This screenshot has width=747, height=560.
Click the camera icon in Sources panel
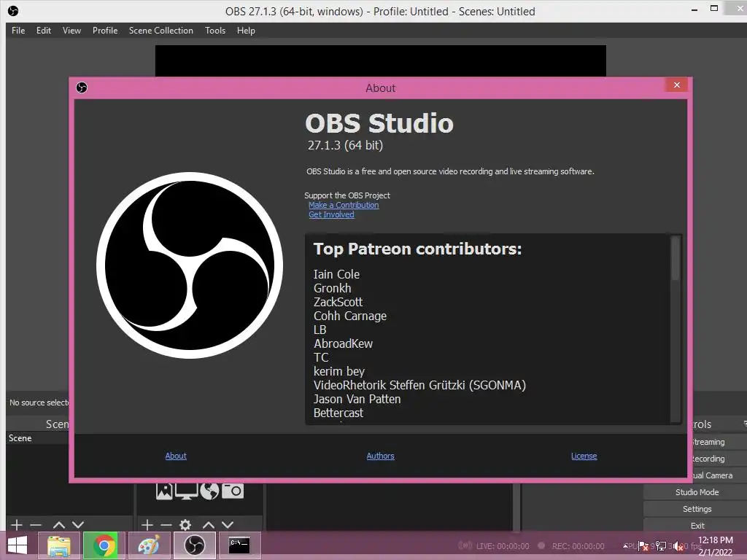(x=233, y=491)
